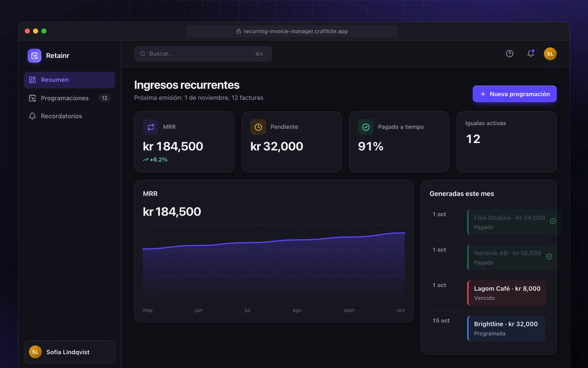Open the help question-mark icon
The width and height of the screenshot is (588, 368).
(509, 53)
